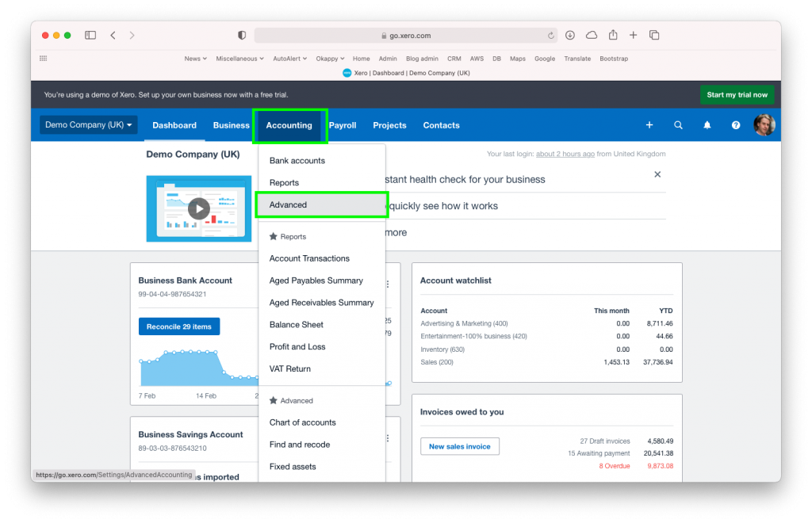Open Aged Receivables Summary report
The width and height of the screenshot is (812, 523).
(322, 303)
